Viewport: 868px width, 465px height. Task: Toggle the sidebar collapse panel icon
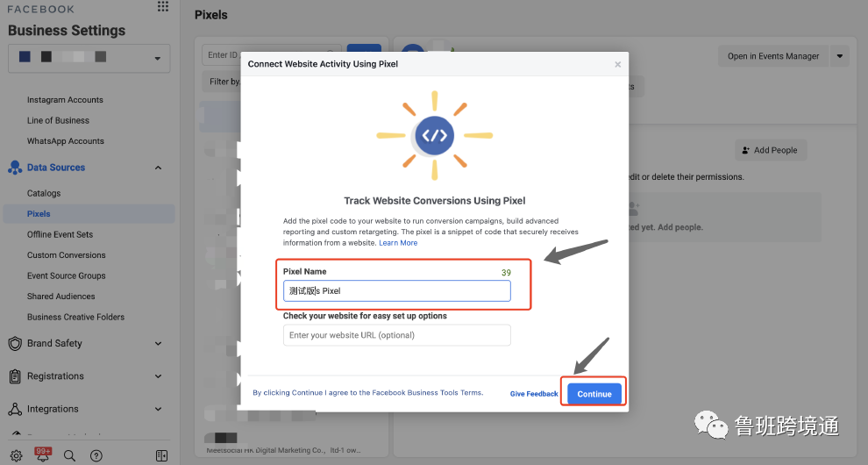pos(161,455)
